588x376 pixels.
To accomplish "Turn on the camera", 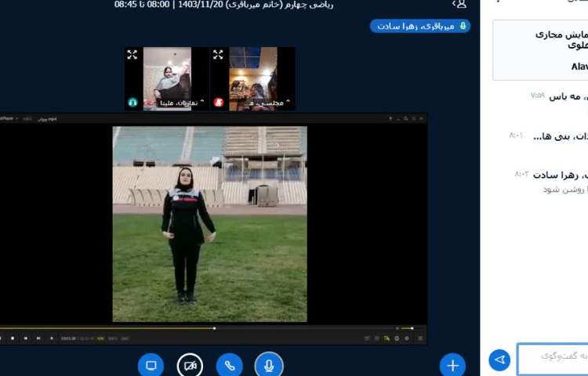I will click(x=191, y=365).
